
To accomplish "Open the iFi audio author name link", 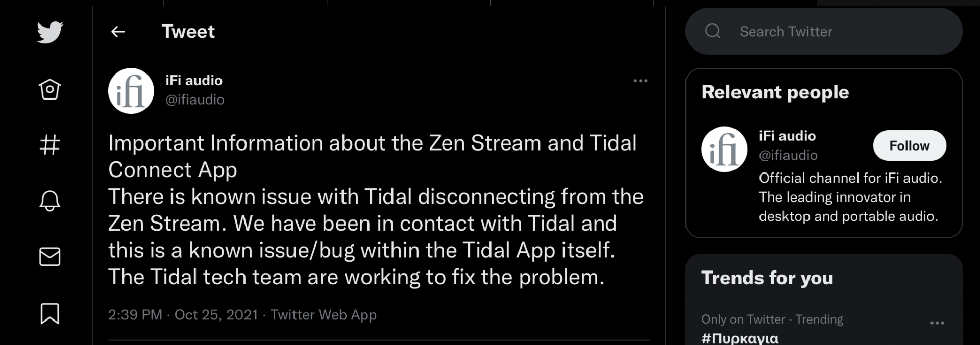I will point(194,81).
